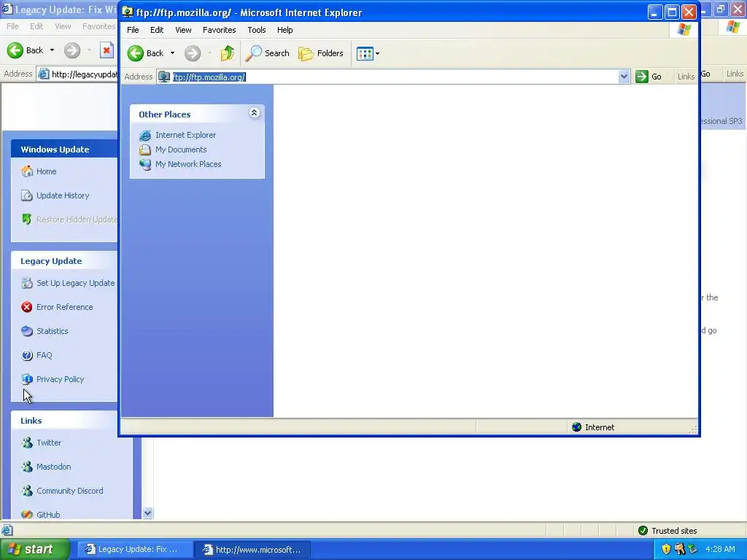Click the 4:28 AM system clock
Image resolution: width=747 pixels, height=560 pixels.
720,549
